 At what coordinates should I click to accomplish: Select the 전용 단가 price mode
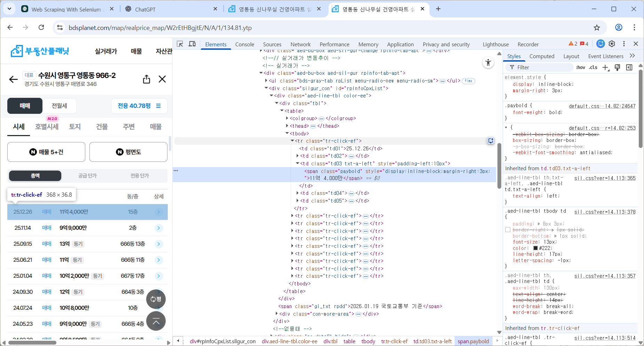point(140,176)
